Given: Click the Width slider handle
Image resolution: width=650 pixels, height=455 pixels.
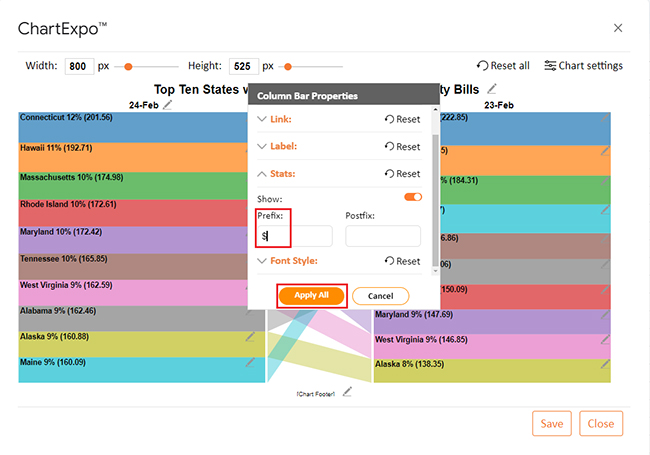Looking at the screenshot, I should tap(129, 66).
